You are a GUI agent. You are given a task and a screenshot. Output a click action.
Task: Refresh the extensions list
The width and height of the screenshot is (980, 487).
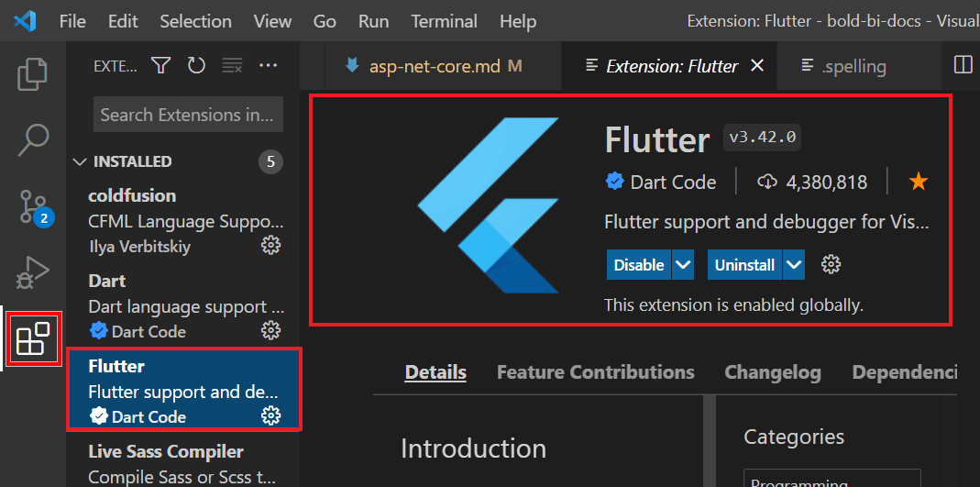(197, 65)
